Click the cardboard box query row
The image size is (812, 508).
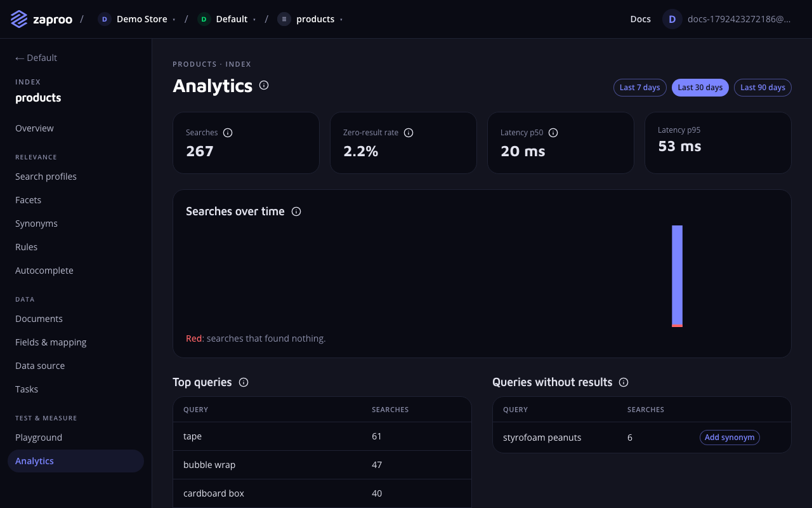322,493
